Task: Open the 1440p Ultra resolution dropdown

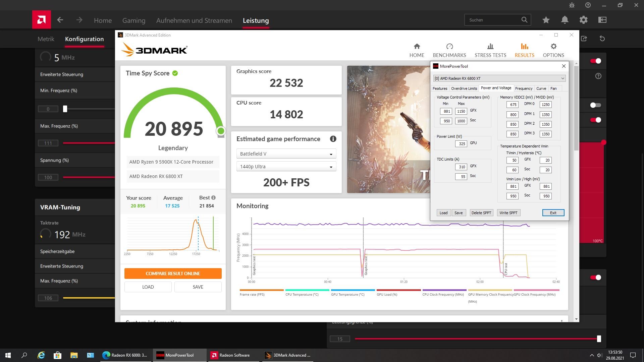Action: click(286, 167)
